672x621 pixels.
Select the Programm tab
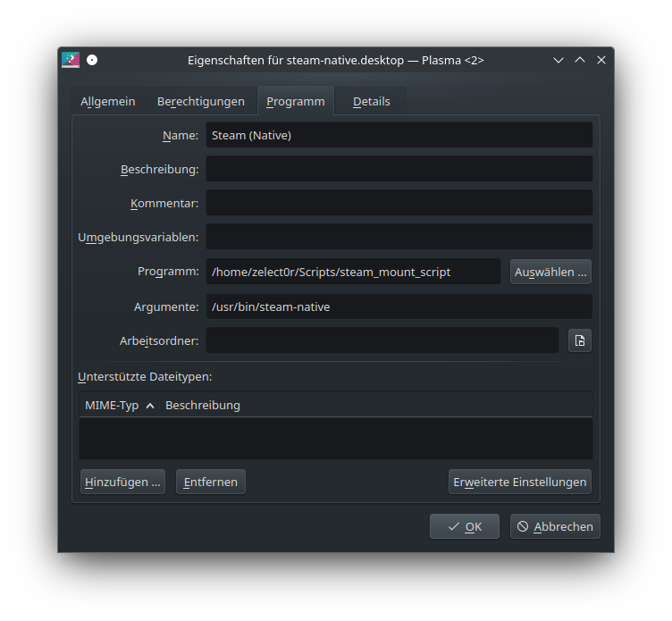pos(296,101)
